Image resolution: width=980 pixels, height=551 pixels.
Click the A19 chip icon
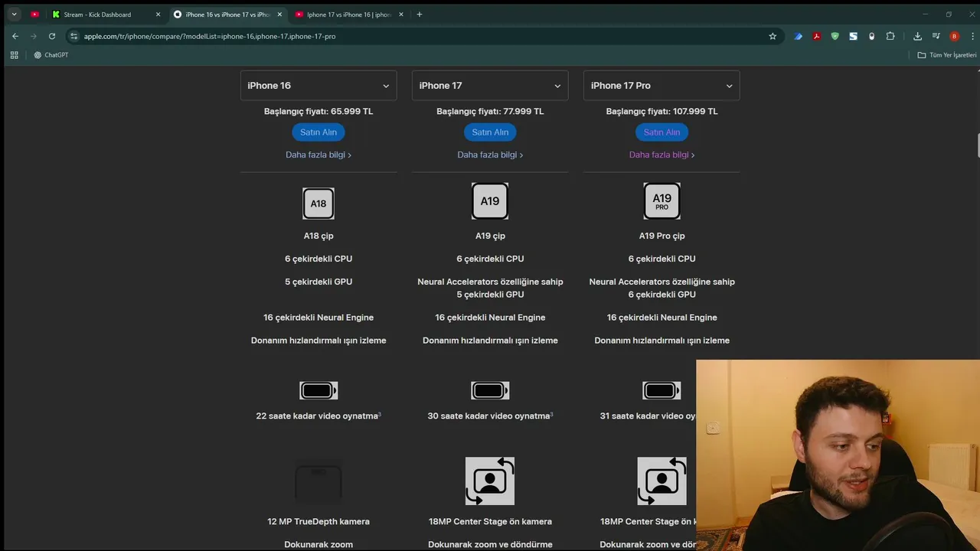click(x=490, y=201)
